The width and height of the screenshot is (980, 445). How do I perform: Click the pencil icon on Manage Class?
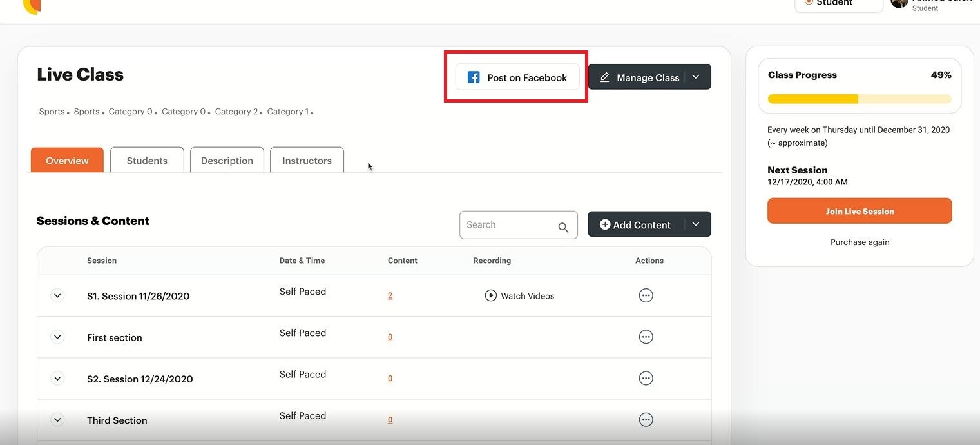pyautogui.click(x=604, y=77)
